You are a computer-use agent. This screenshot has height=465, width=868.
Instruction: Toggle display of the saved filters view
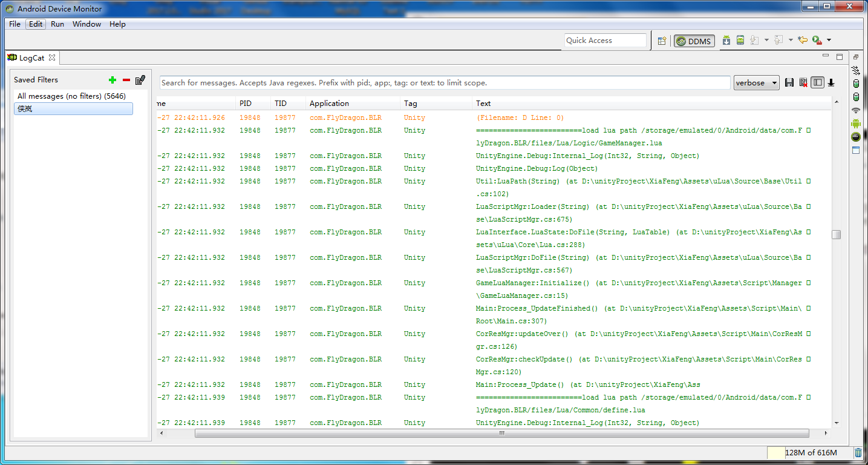817,83
